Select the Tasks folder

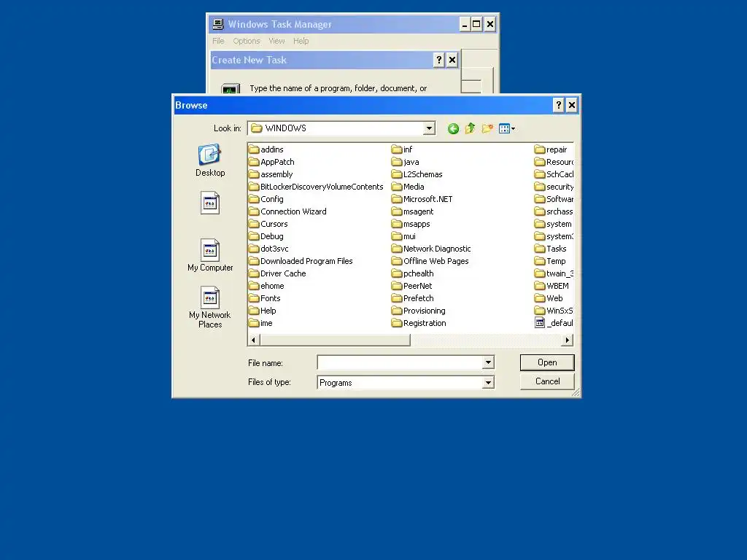[551, 249]
